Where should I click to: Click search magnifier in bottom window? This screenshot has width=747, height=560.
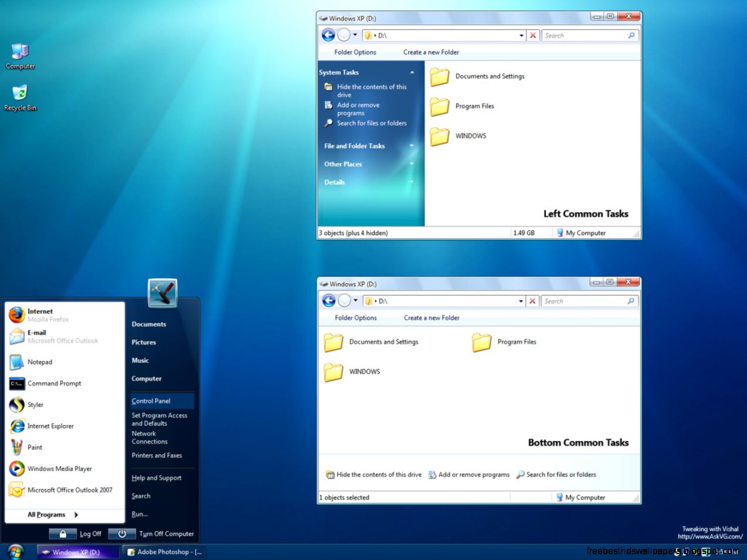tap(631, 301)
